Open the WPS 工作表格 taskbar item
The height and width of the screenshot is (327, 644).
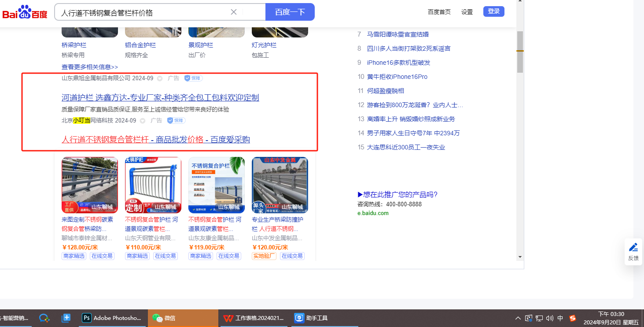click(254, 318)
